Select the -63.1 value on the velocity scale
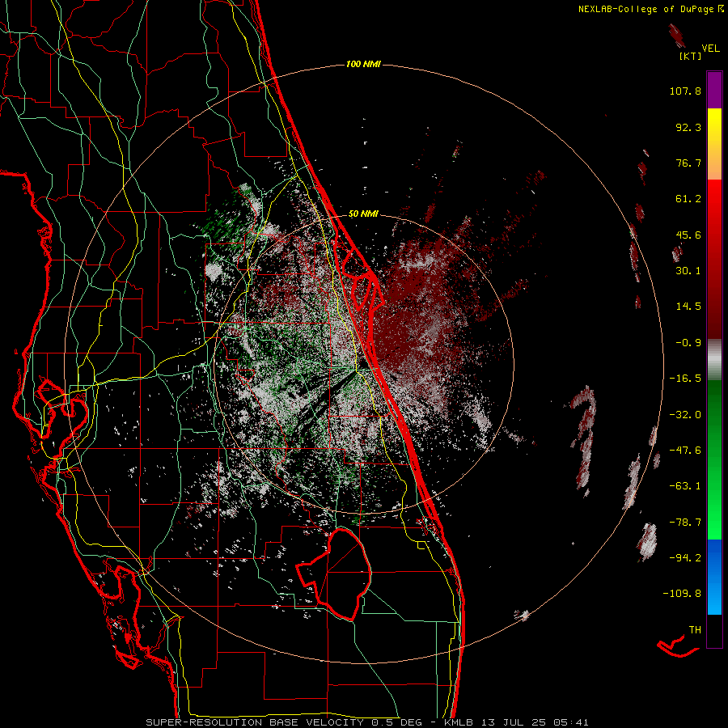 coord(685,486)
